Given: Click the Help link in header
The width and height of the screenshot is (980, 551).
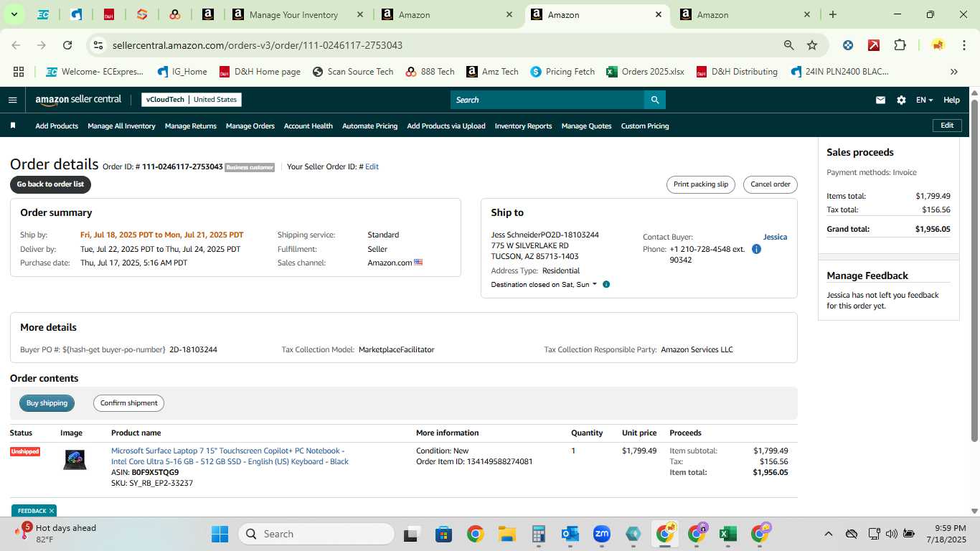Looking at the screenshot, I should point(951,100).
